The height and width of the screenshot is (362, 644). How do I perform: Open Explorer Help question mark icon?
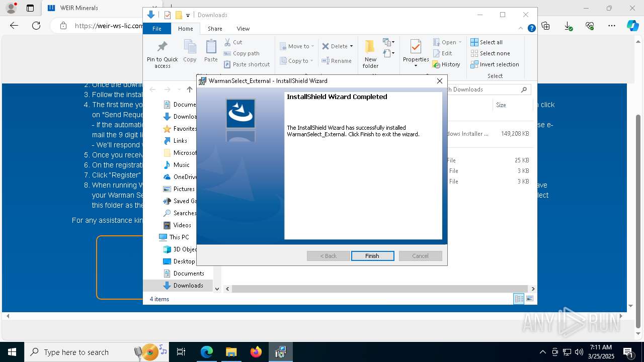point(531,29)
